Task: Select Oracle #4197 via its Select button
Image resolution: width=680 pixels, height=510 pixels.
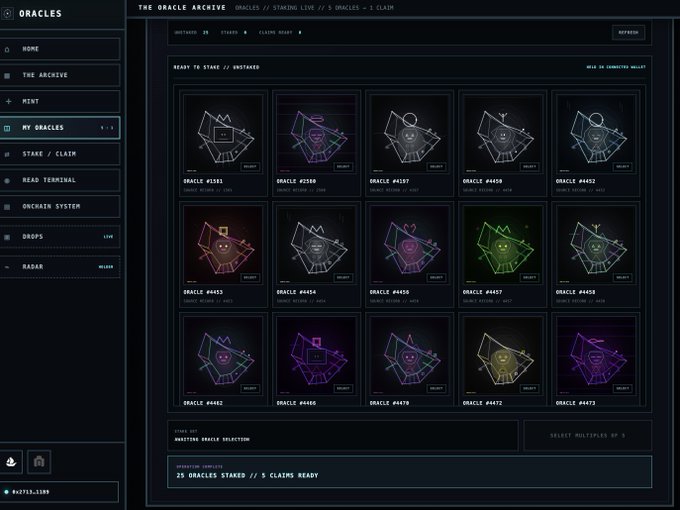Action: point(436,167)
